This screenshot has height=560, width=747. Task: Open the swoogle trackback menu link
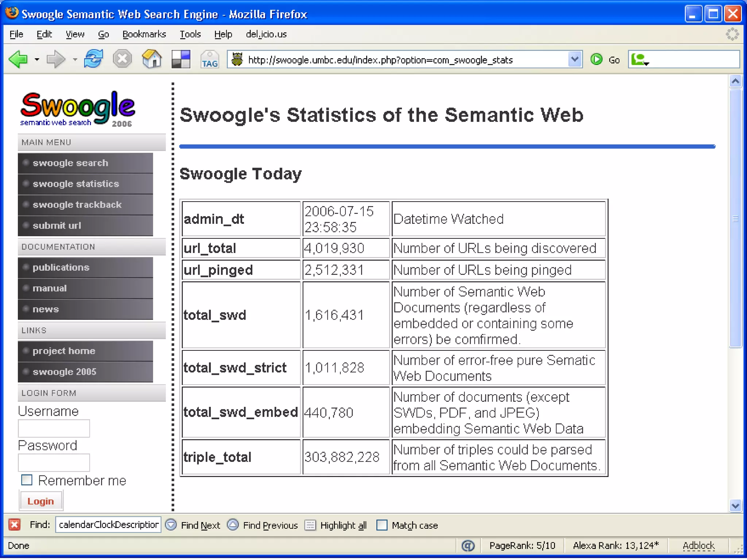pyautogui.click(x=77, y=205)
